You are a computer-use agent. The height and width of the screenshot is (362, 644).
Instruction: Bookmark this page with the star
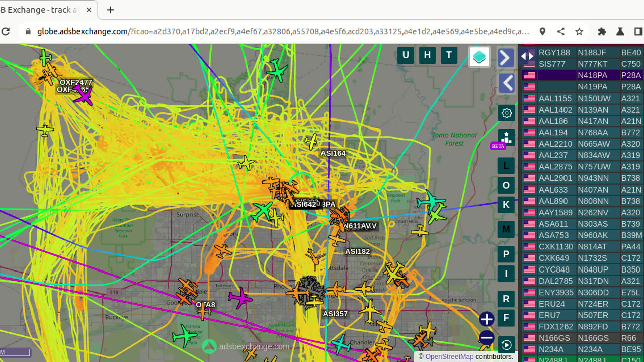579,31
